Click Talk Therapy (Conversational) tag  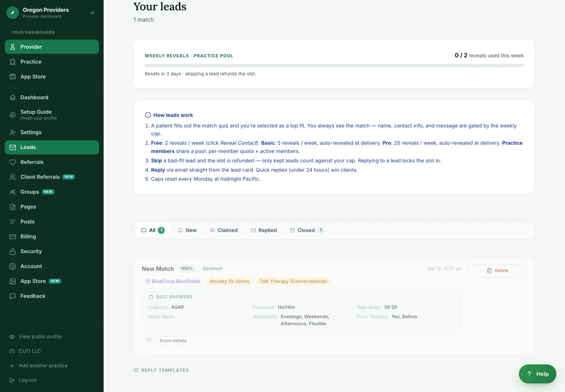[293, 281]
